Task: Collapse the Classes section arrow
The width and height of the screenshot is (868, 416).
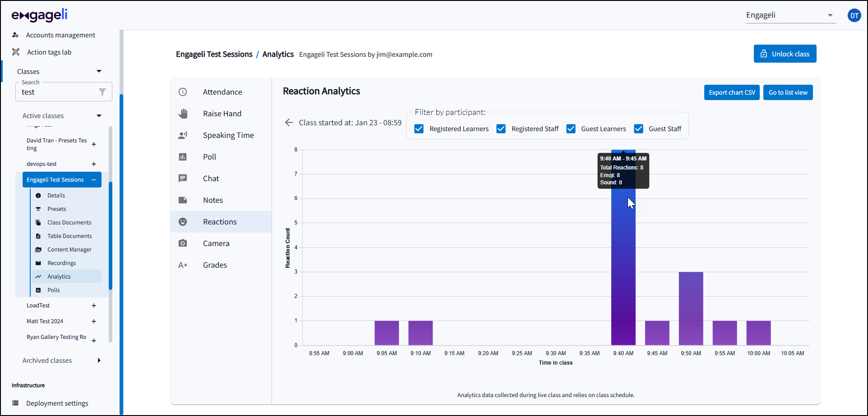Action: tap(99, 71)
